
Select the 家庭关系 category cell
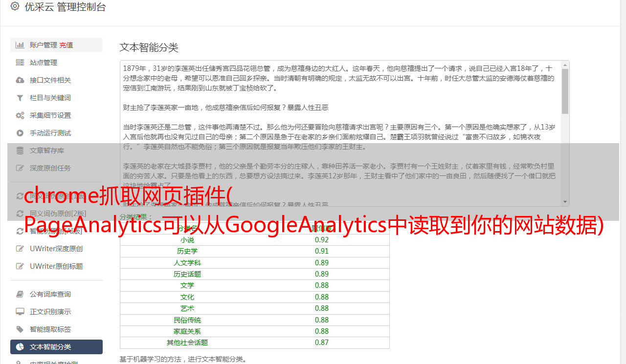click(x=187, y=331)
